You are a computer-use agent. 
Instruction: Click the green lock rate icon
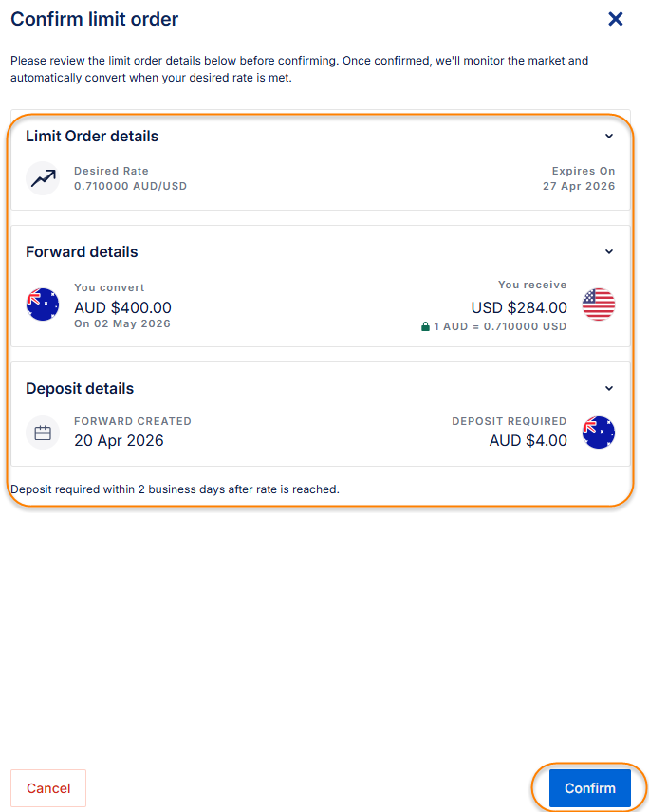tap(426, 326)
